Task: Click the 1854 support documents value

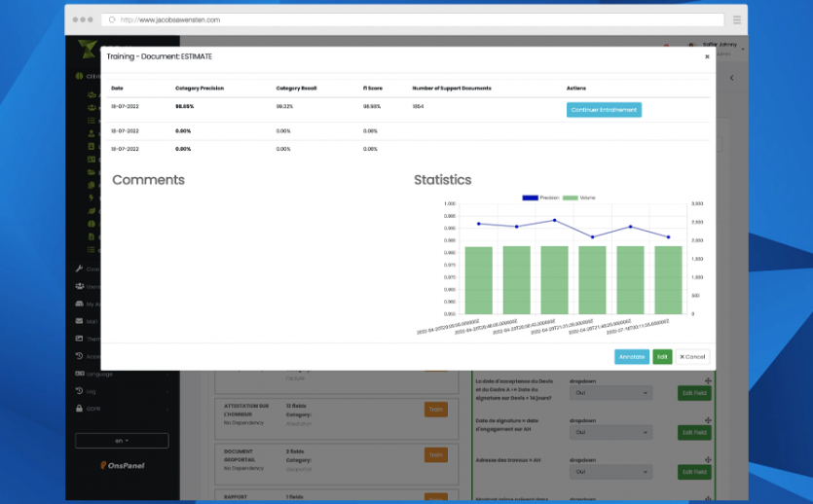Action: 418,107
